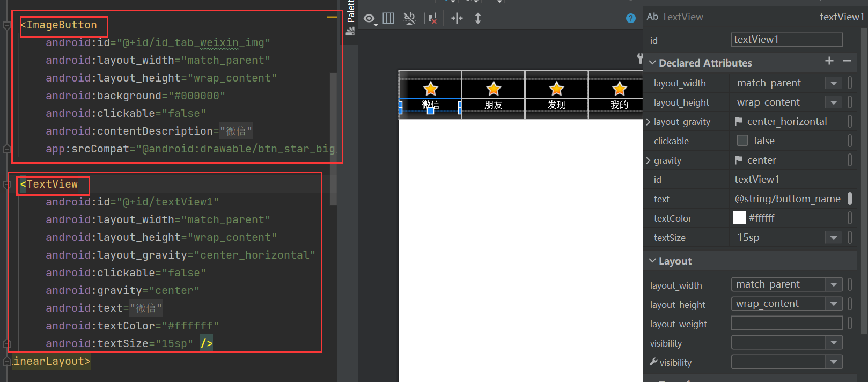Click the flag icon in layout_gravity row
Image resolution: width=868 pixels, height=382 pixels.
tap(739, 121)
